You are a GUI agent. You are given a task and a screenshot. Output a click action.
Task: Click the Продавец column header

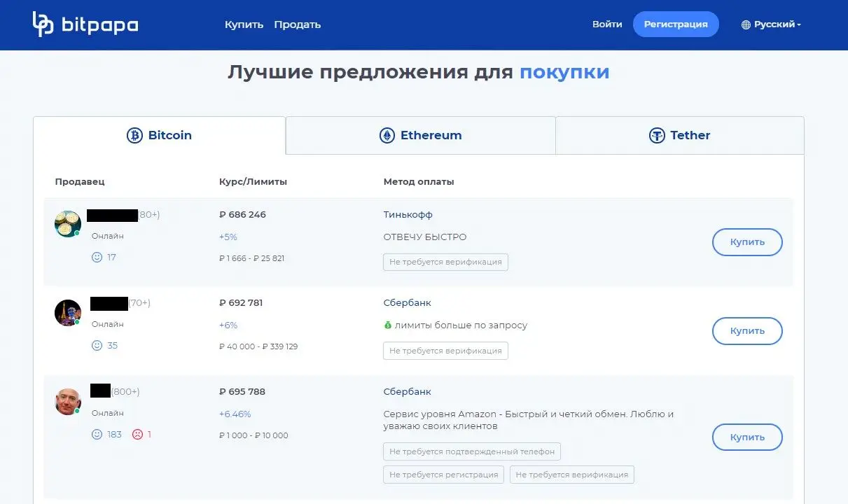pyautogui.click(x=80, y=182)
